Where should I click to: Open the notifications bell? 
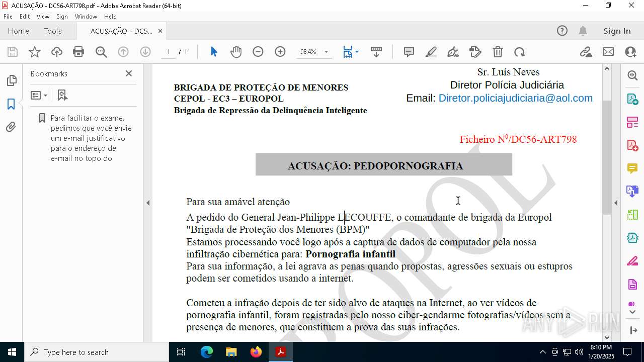tap(583, 31)
